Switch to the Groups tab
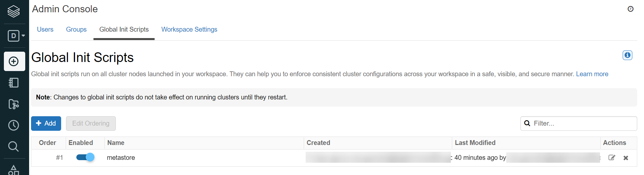Viewport: 644px width, 175px height. pos(76,29)
